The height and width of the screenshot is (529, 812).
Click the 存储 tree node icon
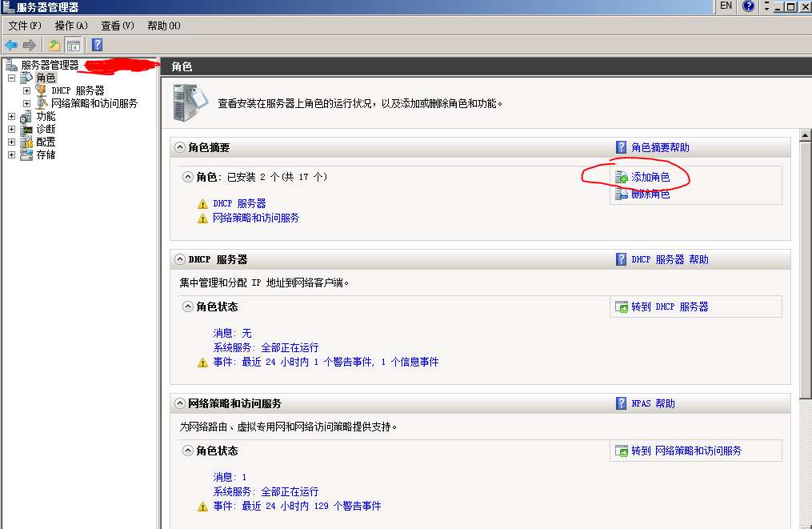[26, 154]
